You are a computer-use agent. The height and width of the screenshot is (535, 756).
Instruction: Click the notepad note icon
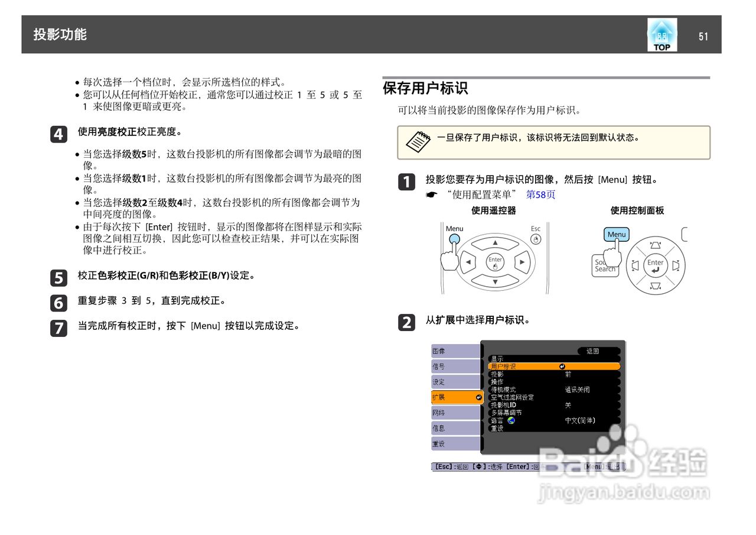pyautogui.click(x=418, y=141)
